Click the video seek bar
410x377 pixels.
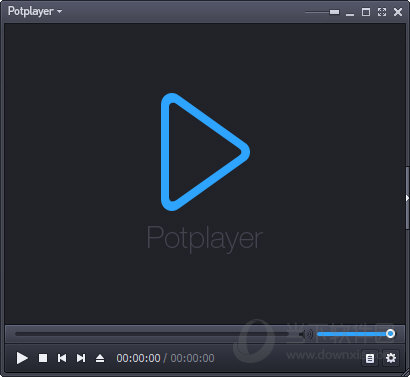pos(152,334)
